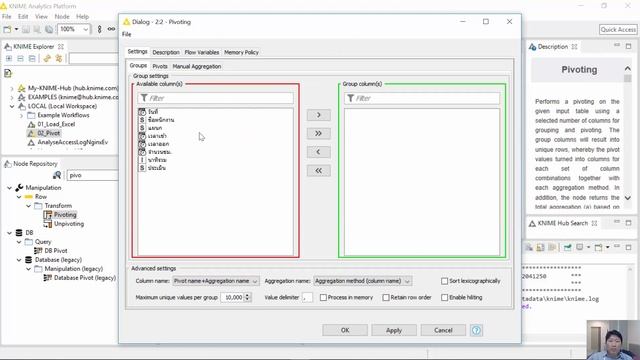Viewport: 640px width, 360px height.
Task: Click the add all columns double arrow
Action: pos(318,133)
